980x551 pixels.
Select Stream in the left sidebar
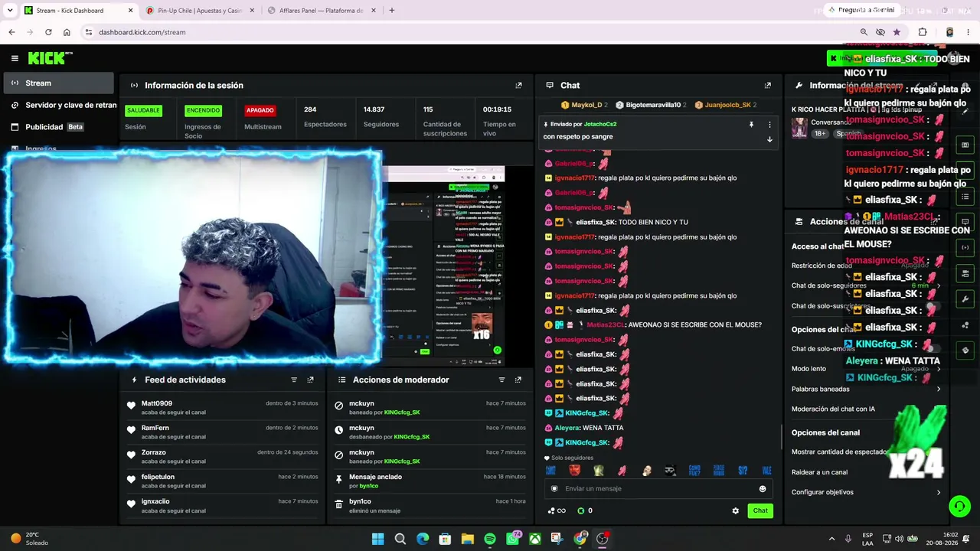[60, 83]
